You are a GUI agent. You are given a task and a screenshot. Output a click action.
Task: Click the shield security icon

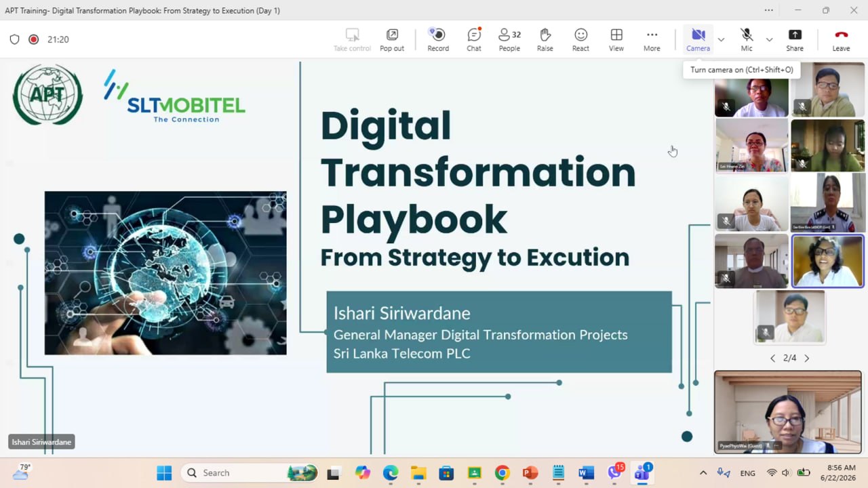point(14,39)
